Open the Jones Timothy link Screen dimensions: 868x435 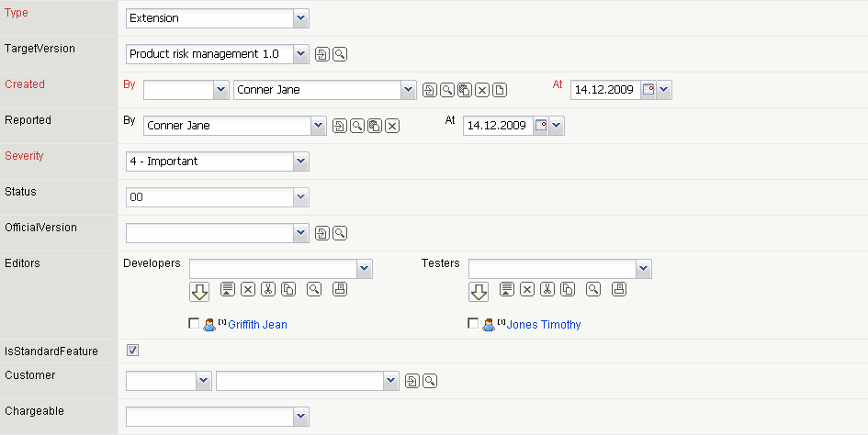(x=544, y=325)
